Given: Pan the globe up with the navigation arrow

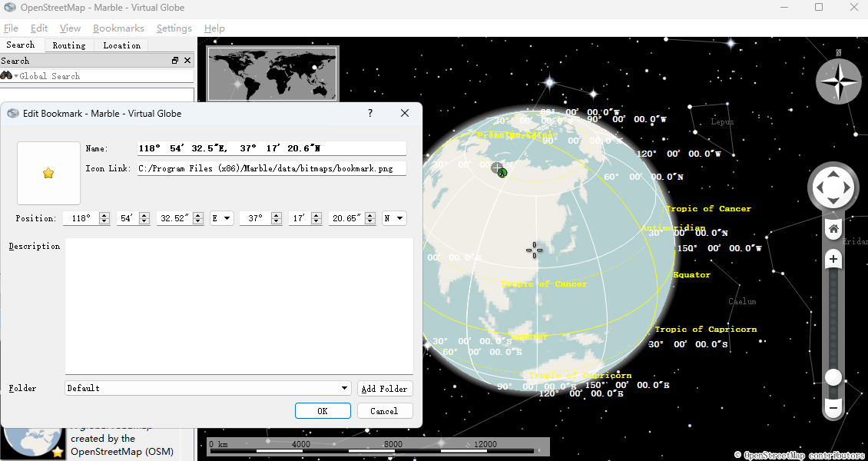Looking at the screenshot, I should 833,173.
